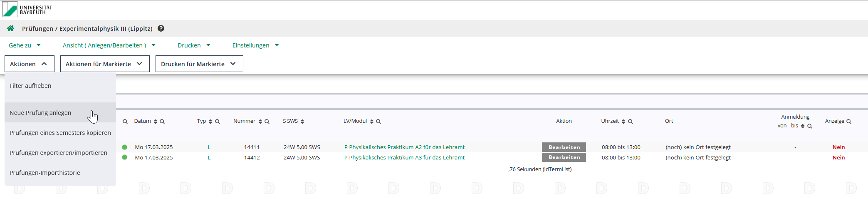
Task: Open Aktionen für Markierte dropdown
Action: pyautogui.click(x=104, y=64)
